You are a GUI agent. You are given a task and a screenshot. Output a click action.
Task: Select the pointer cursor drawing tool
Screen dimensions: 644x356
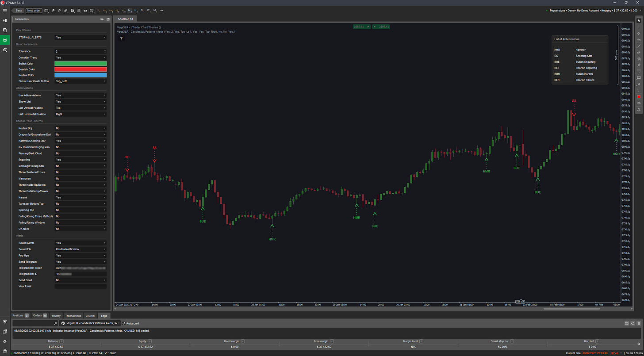tap(639, 21)
